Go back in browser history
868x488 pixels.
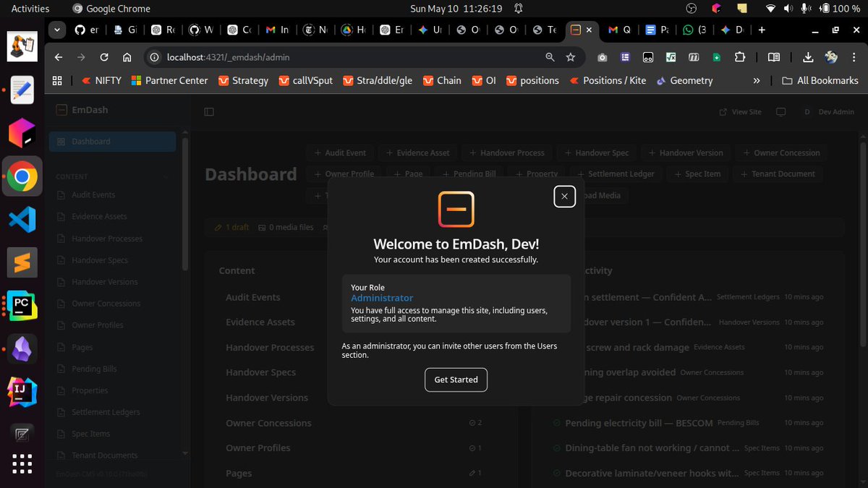[x=59, y=57]
